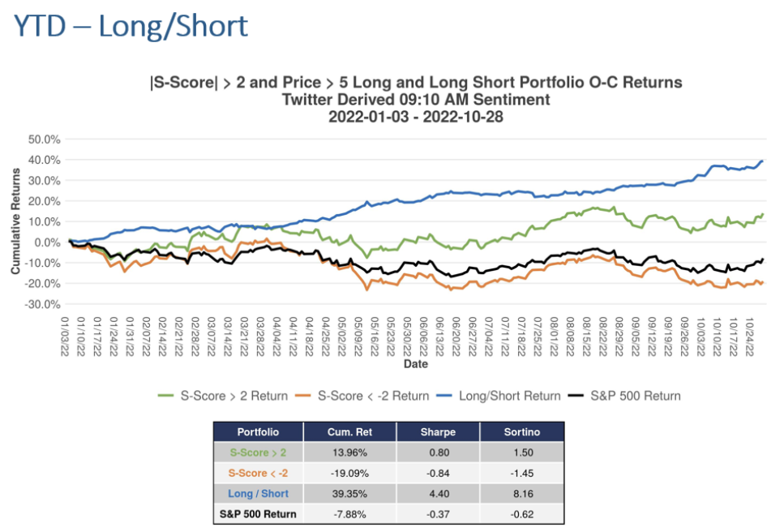
Task: Sort by the "Cum. Ret" column header
Action: coord(349,432)
